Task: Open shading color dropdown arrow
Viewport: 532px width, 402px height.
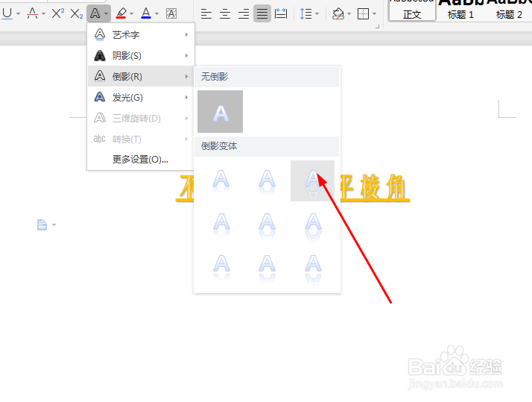Action: pyautogui.click(x=349, y=14)
